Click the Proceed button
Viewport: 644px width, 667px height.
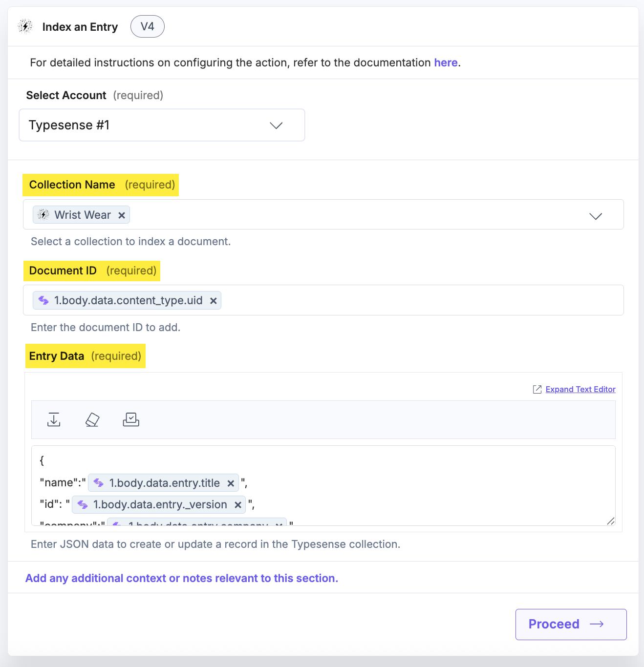pos(571,624)
